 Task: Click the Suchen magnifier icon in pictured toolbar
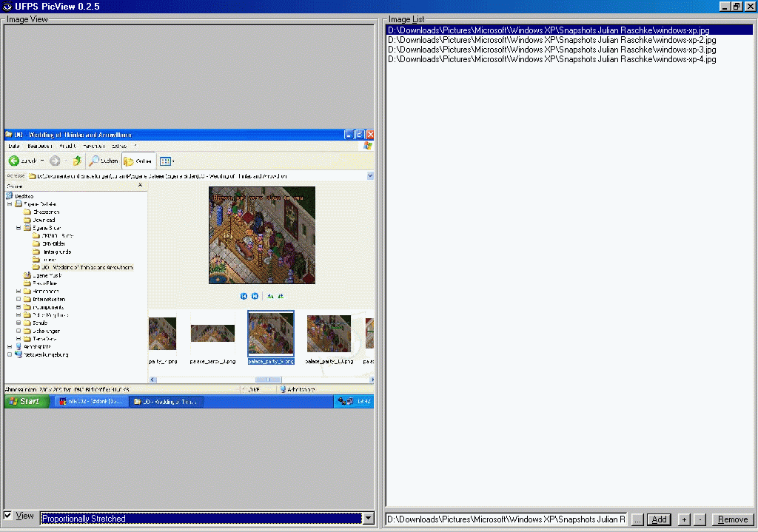pos(94,161)
